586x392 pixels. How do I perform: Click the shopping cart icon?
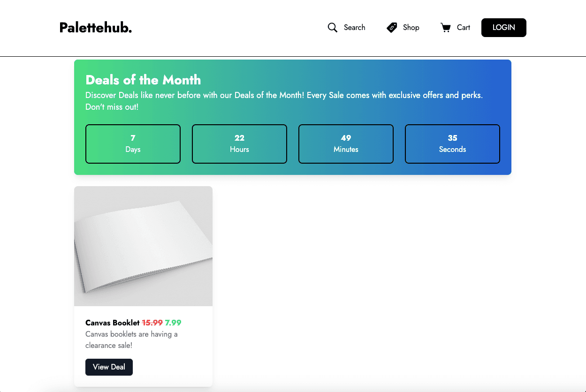pos(445,28)
